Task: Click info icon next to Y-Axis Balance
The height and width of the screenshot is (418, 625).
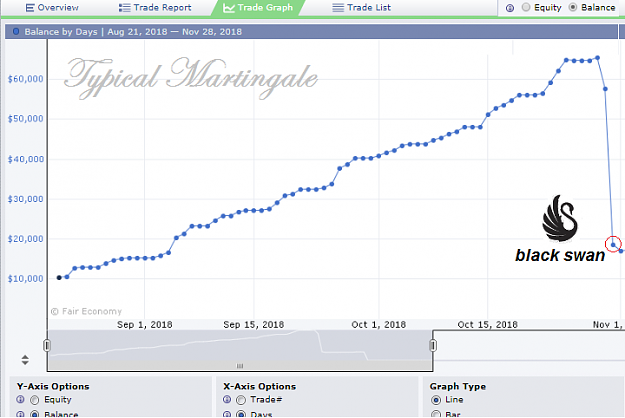Action: click(x=20, y=414)
